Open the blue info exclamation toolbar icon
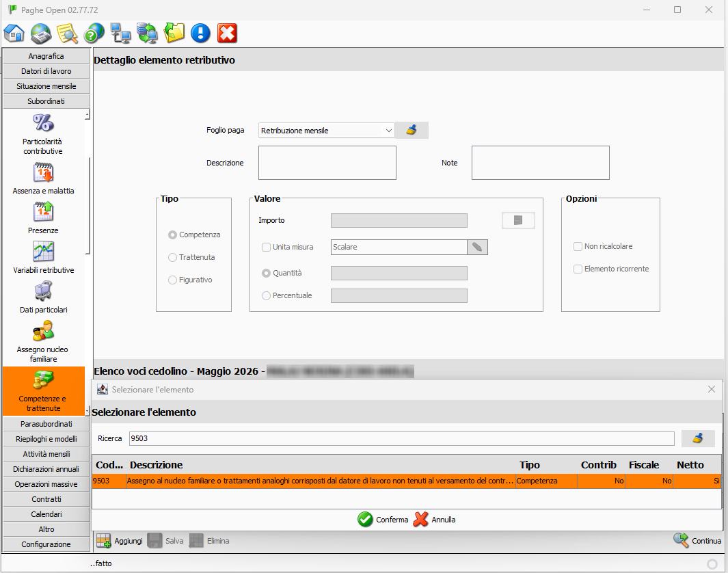The height and width of the screenshot is (573, 728). [x=200, y=33]
